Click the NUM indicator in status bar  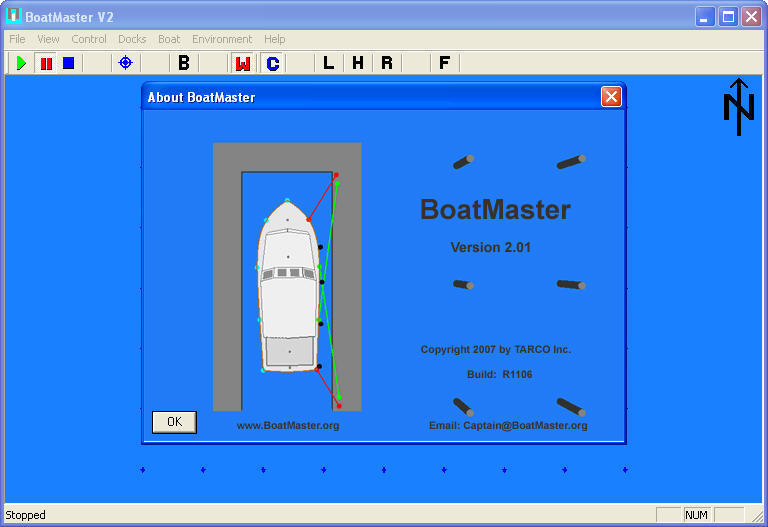coord(696,515)
